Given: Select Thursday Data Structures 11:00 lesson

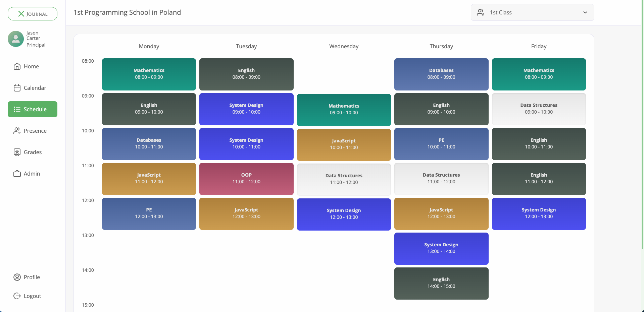Looking at the screenshot, I should 441,179.
